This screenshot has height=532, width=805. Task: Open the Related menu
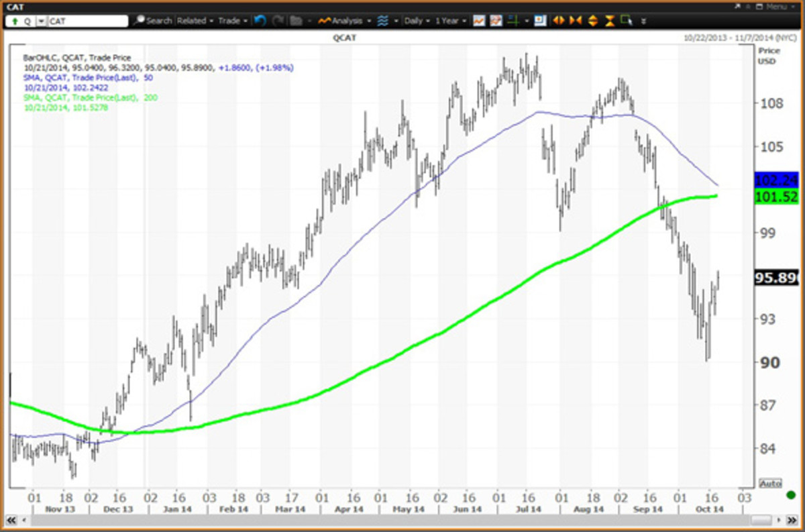(x=195, y=21)
